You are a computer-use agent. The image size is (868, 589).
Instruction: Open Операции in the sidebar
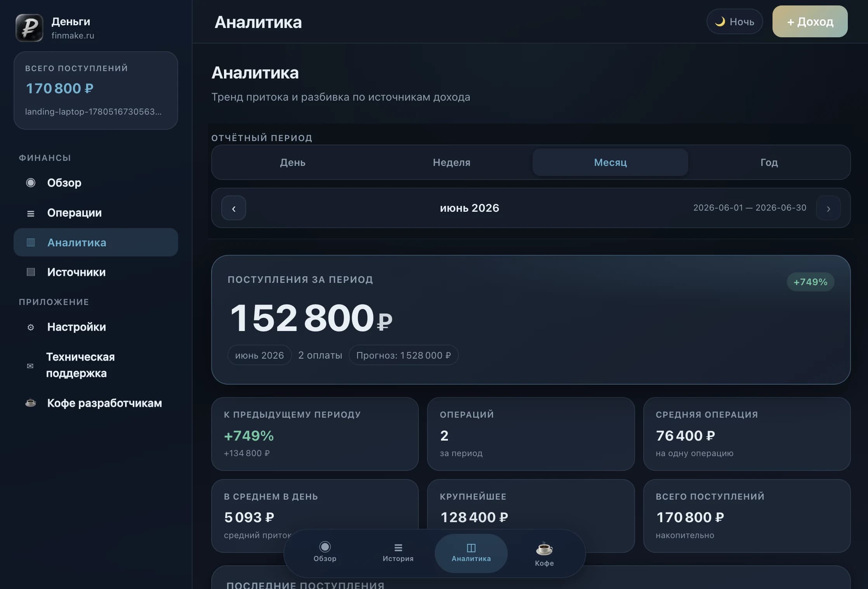[96, 213]
